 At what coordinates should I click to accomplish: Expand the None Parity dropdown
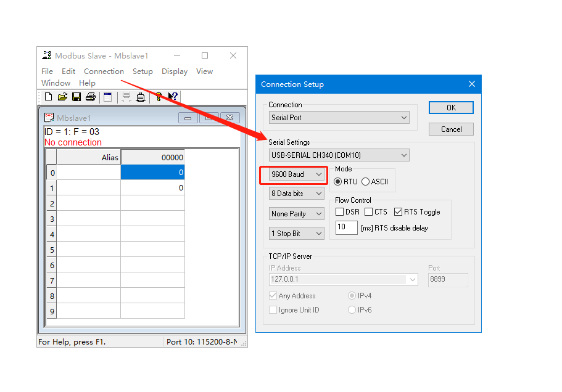coord(297,214)
